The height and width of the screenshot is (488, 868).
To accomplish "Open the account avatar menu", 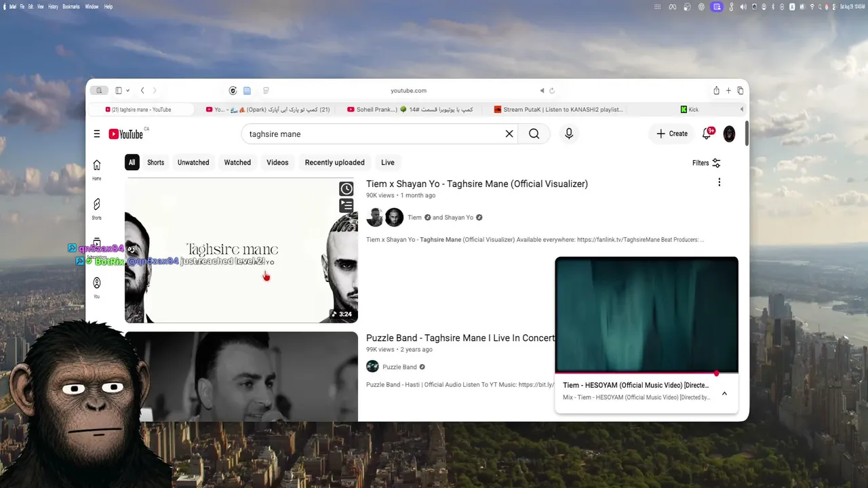I will 729,134.
